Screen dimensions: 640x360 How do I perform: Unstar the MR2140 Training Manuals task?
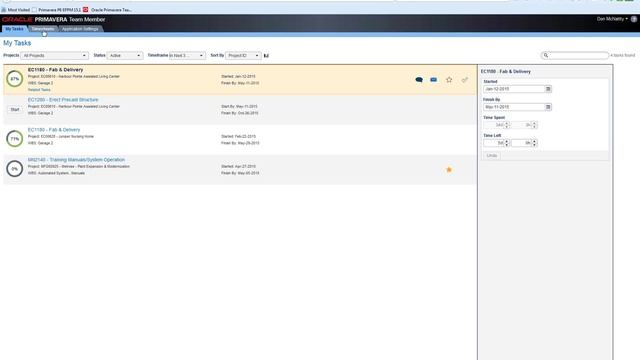(449, 169)
